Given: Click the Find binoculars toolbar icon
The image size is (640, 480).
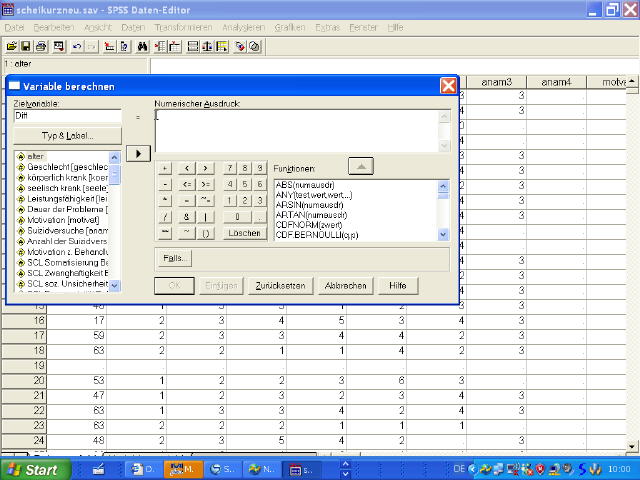Looking at the screenshot, I should click(143, 46).
